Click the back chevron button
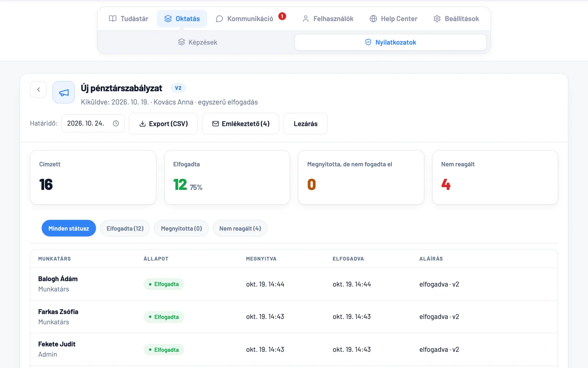 click(38, 89)
